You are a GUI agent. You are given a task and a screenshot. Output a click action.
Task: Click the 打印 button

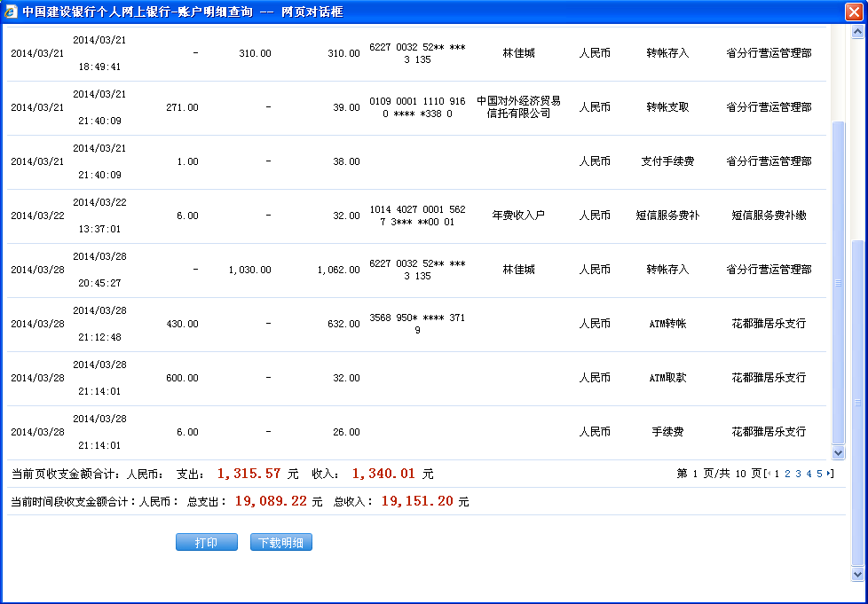(x=206, y=543)
